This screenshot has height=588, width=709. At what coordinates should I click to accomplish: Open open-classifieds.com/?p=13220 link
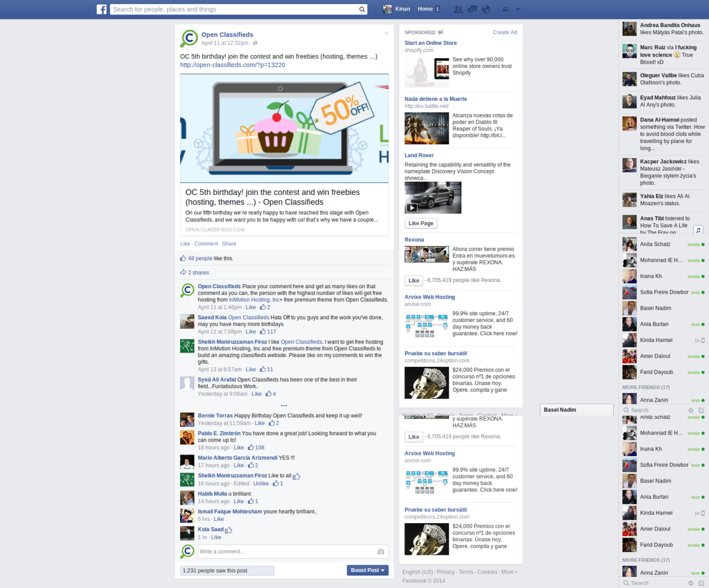(233, 65)
